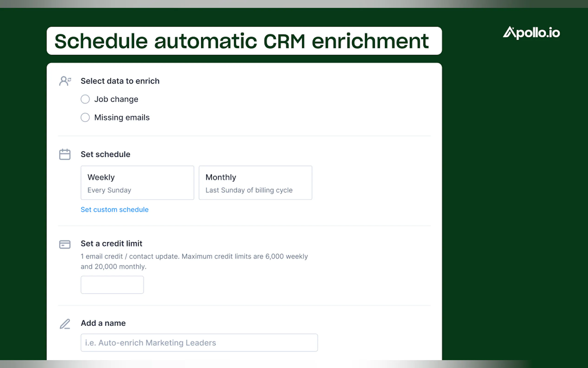588x368 pixels.
Task: Click the Add a name heading
Action: (x=103, y=323)
